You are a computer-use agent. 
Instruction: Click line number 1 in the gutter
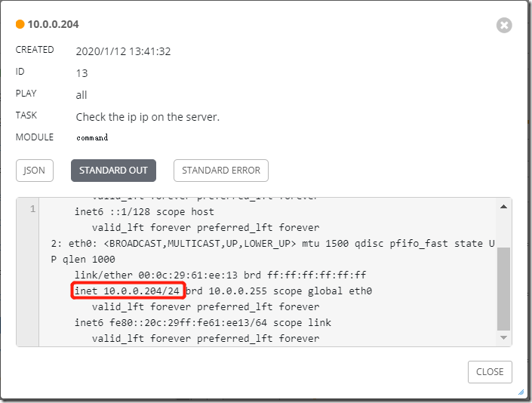click(32, 208)
